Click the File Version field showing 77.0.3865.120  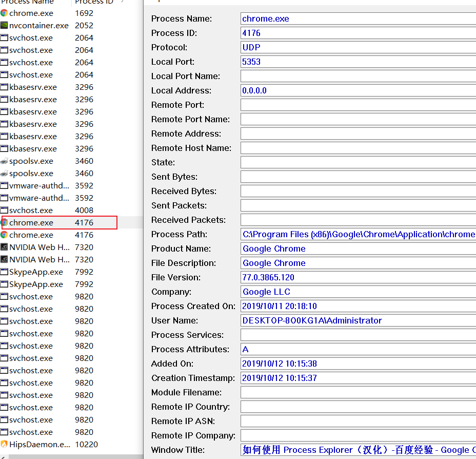(358, 277)
